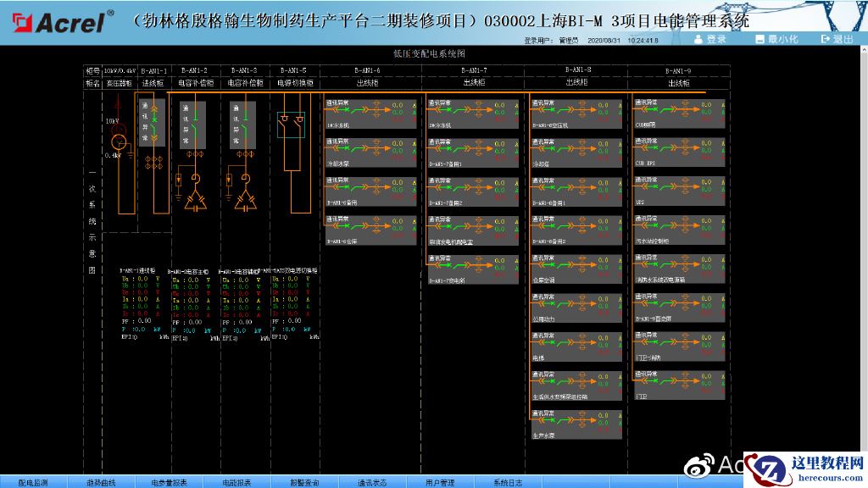Open the 电参量报表 tab

point(169,482)
